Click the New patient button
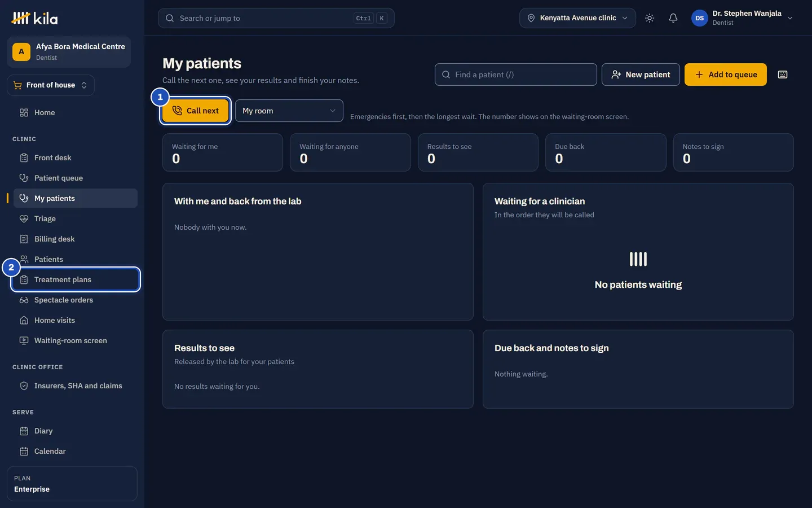 pyautogui.click(x=641, y=75)
